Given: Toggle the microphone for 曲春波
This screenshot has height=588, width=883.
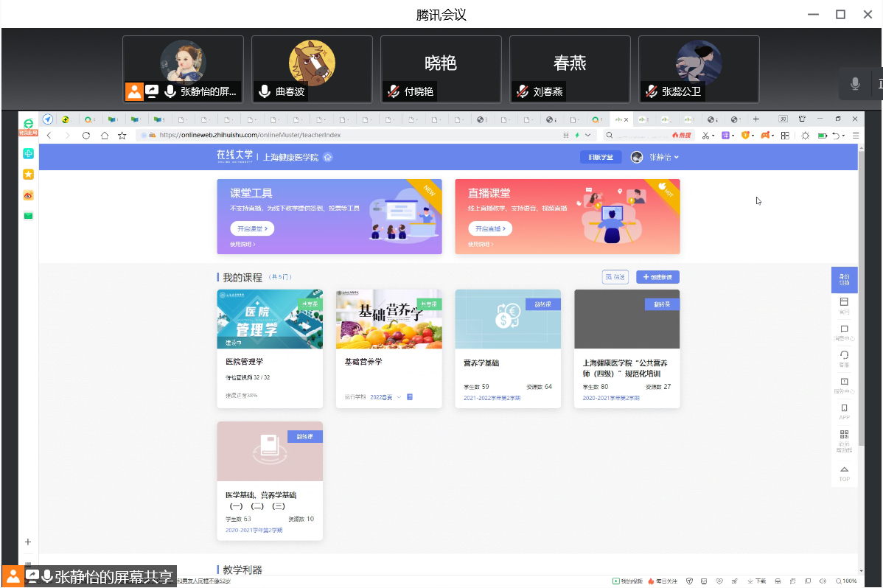Looking at the screenshot, I should pyautogui.click(x=265, y=91).
